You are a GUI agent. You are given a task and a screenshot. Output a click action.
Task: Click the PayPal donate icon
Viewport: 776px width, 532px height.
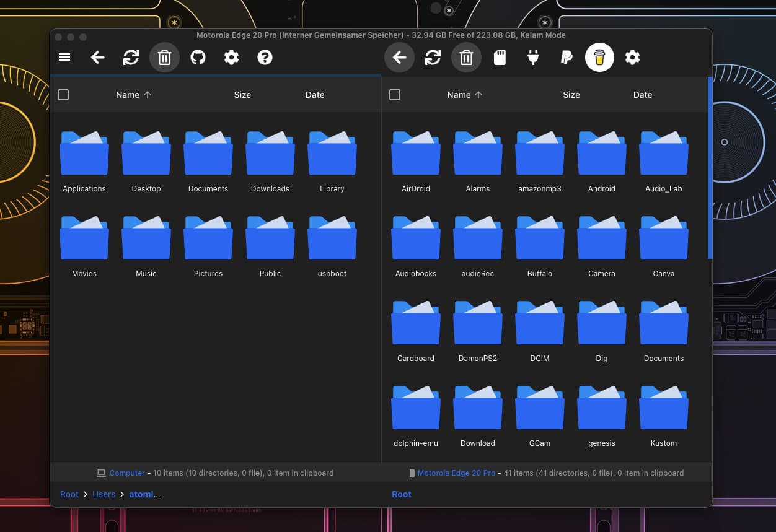tap(566, 58)
